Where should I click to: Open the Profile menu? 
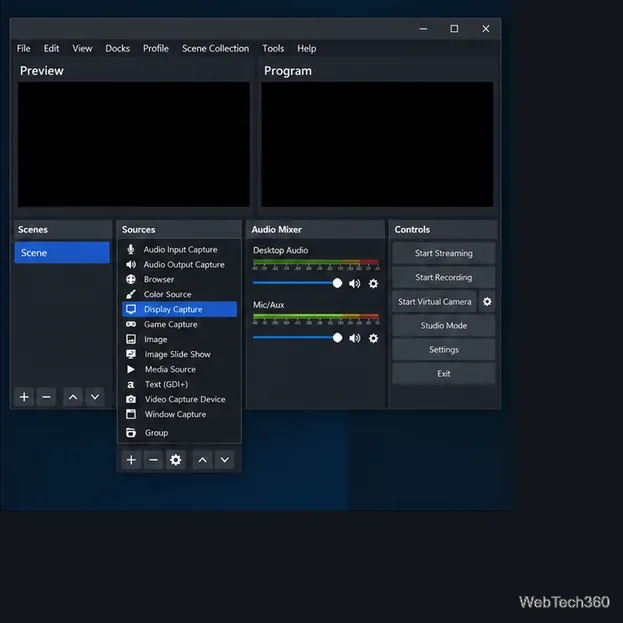pyautogui.click(x=156, y=48)
